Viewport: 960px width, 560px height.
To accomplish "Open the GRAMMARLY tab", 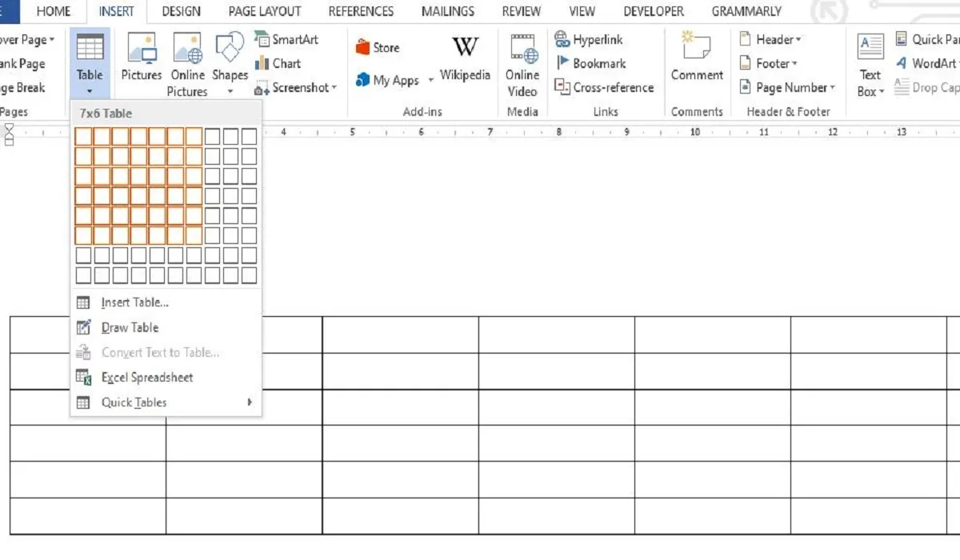I will 745,11.
